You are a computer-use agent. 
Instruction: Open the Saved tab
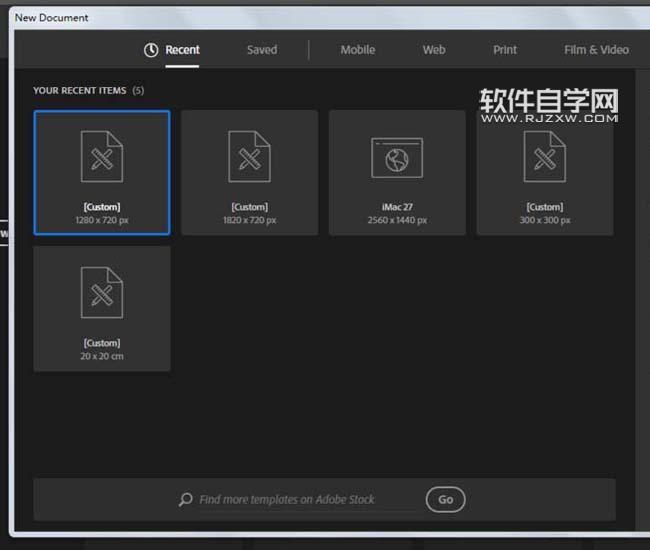[262, 50]
